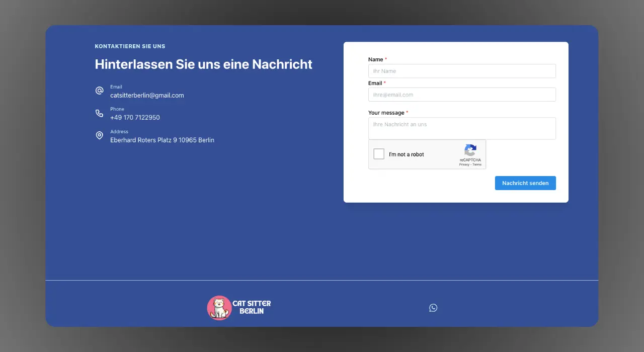Click the Eberhard Roters Platz address text
Screen dimensions: 644x352
tap(162, 140)
